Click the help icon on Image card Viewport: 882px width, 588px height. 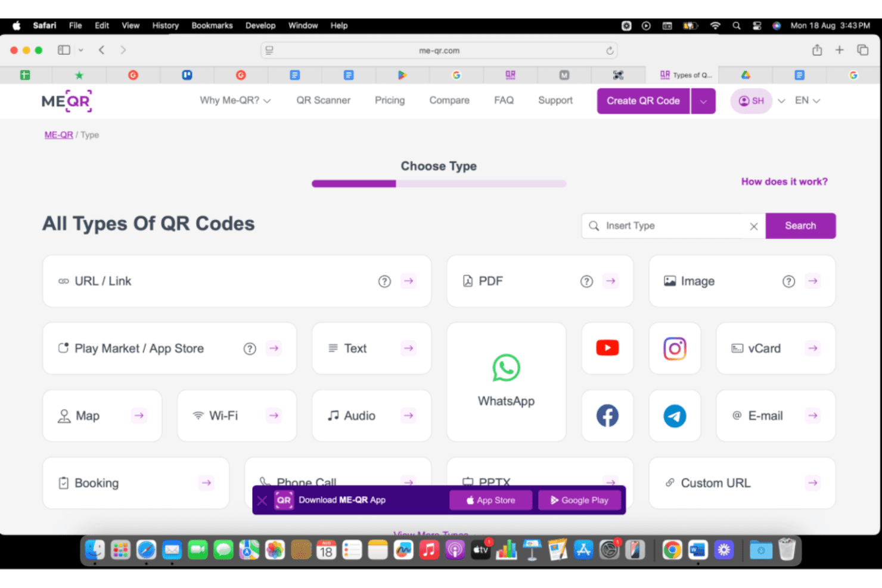click(788, 281)
